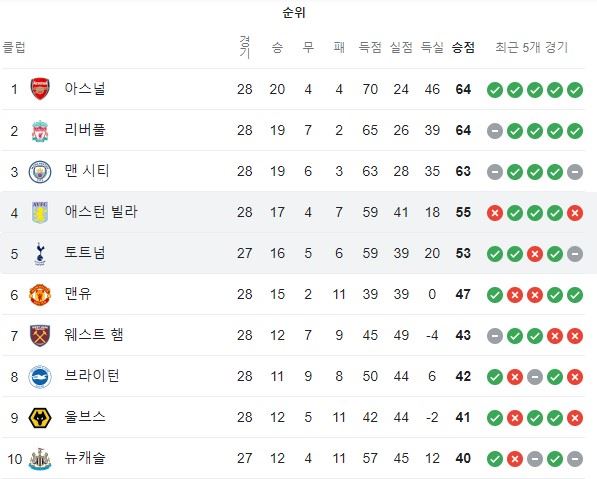Click the 최근 5개 경기 header
Viewport: 597px width, 479px height.
point(531,47)
